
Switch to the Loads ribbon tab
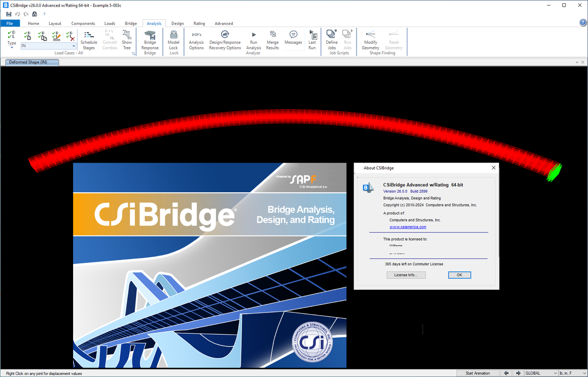(x=110, y=23)
